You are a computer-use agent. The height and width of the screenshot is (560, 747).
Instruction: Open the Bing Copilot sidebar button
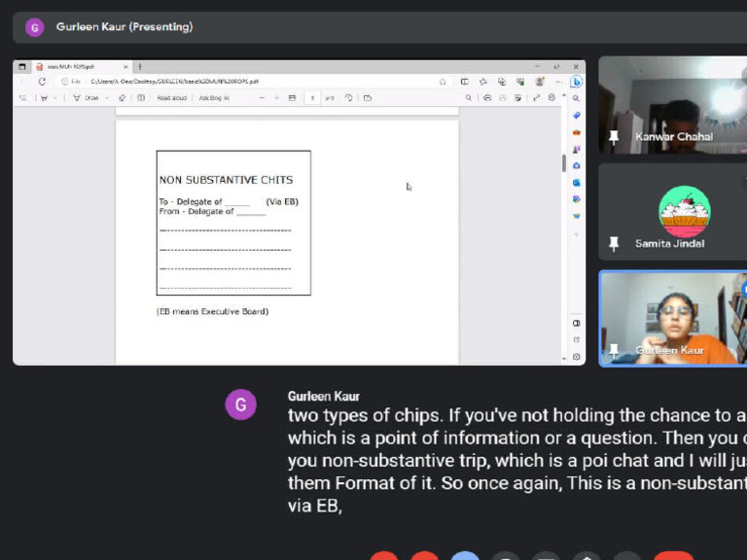[x=576, y=82]
